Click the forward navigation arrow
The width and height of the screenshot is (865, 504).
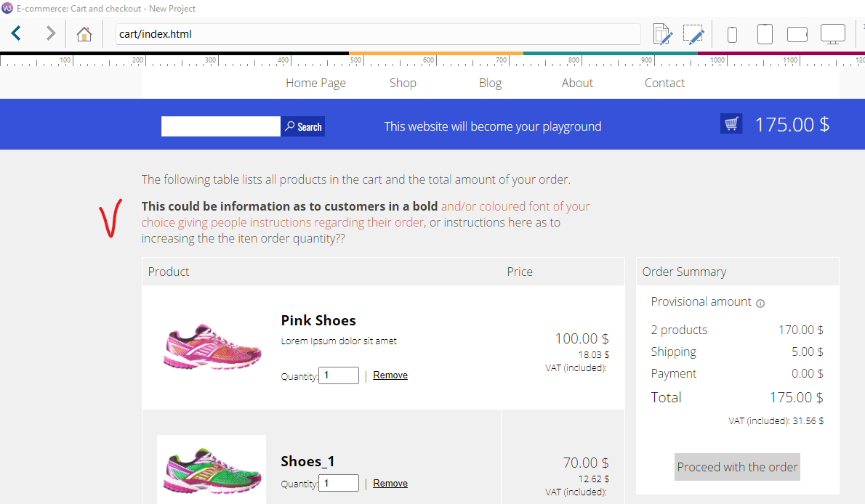[50, 33]
